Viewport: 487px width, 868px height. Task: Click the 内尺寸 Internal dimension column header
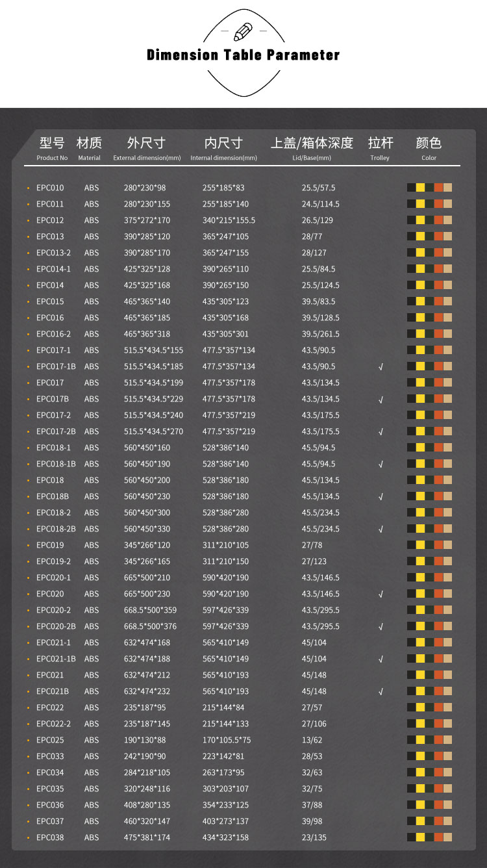pos(223,149)
